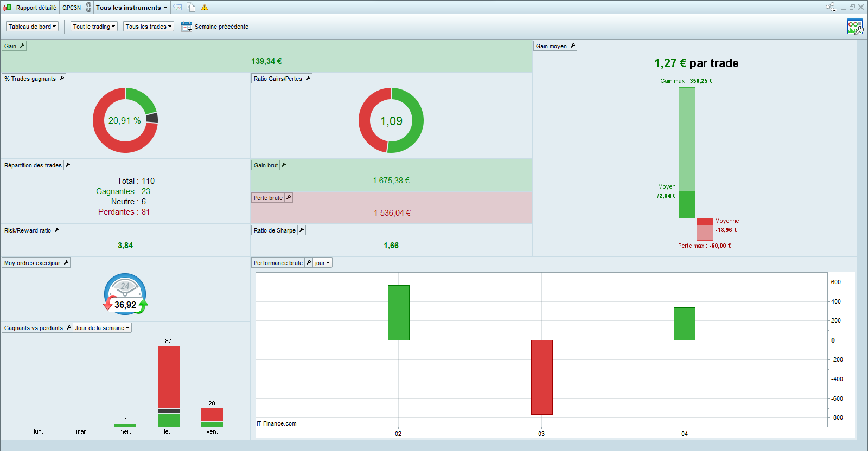
Task: Open the Tout le trading dropdown
Action: pos(94,27)
